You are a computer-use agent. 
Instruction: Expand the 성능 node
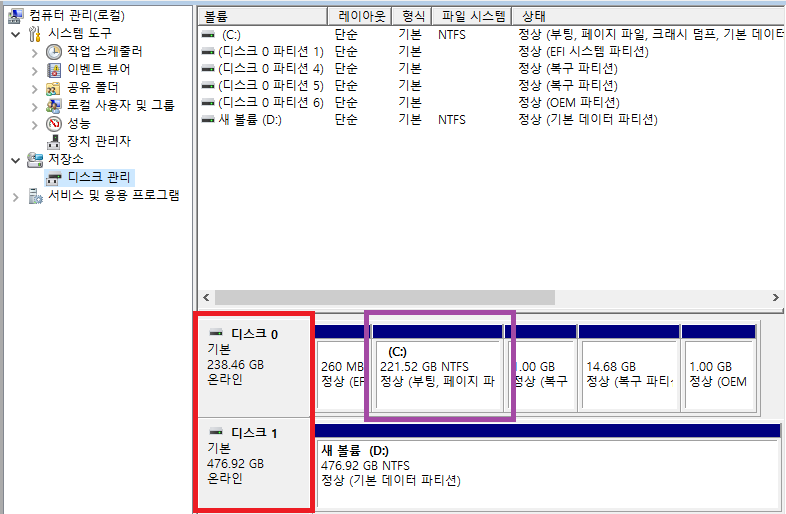point(35,125)
